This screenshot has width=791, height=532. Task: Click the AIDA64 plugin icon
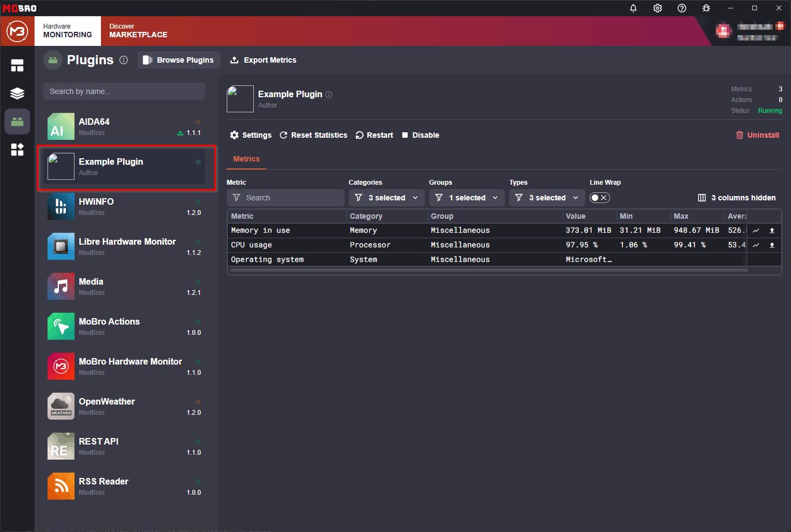pyautogui.click(x=61, y=126)
